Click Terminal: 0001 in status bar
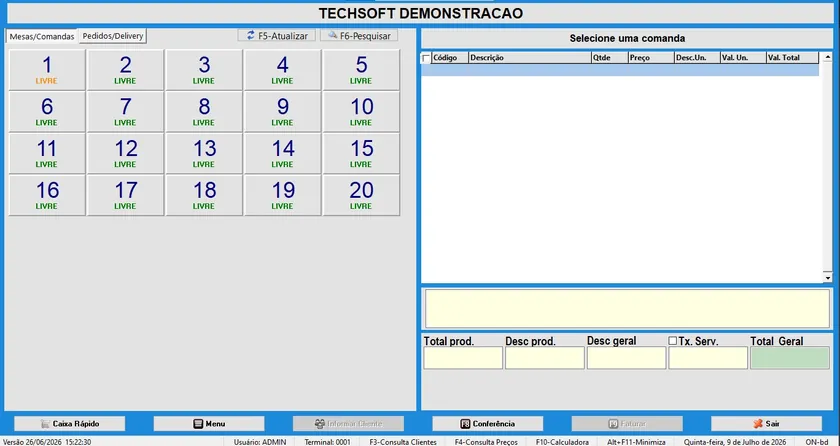This screenshot has width=840, height=446. point(327,442)
